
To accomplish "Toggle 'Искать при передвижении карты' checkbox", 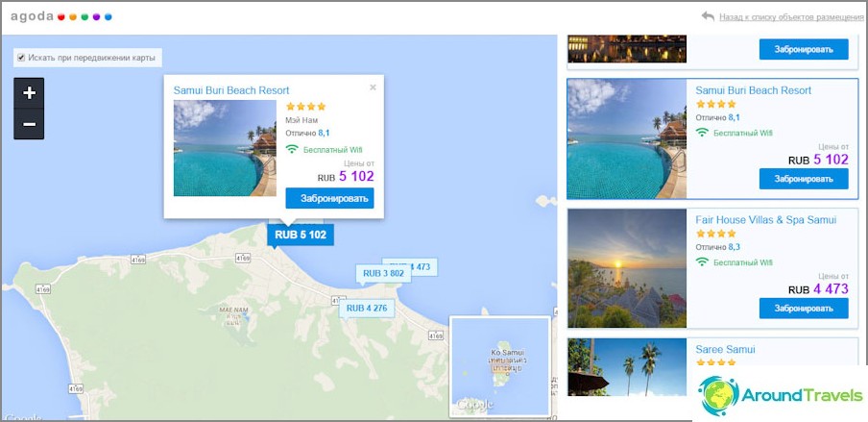I will pyautogui.click(x=21, y=58).
